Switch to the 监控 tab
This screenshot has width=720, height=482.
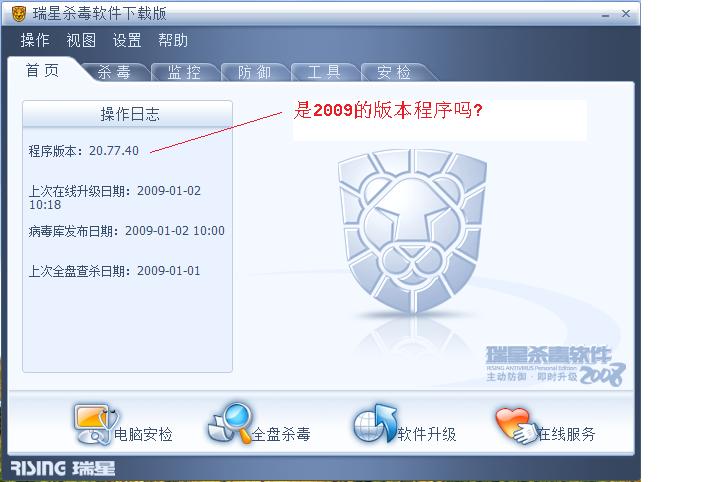(184, 72)
